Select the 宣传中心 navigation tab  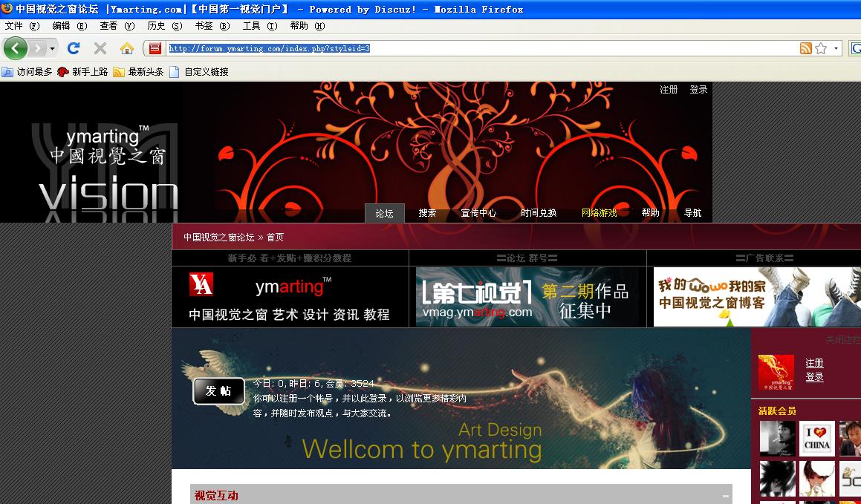pyautogui.click(x=478, y=213)
